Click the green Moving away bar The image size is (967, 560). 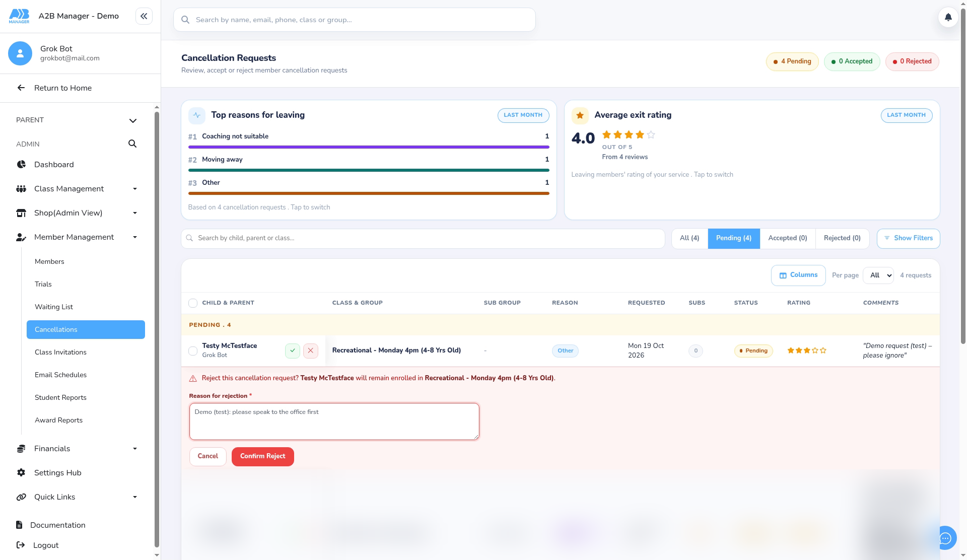click(x=369, y=170)
